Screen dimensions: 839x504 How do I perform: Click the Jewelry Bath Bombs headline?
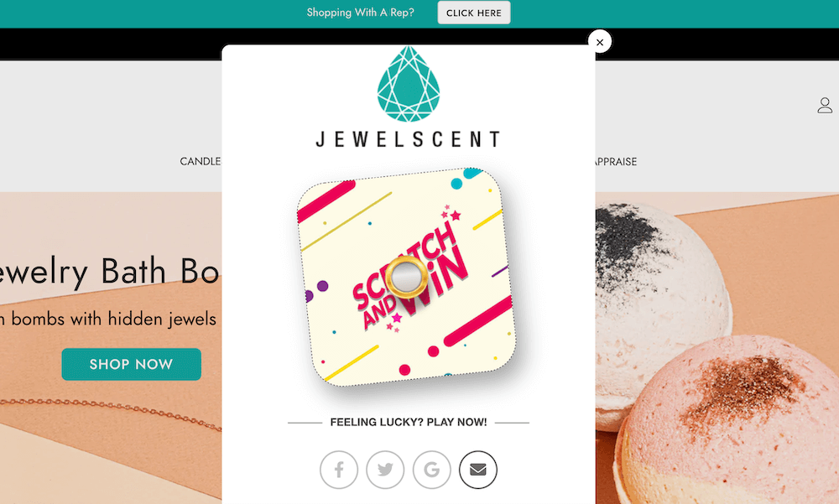click(109, 272)
